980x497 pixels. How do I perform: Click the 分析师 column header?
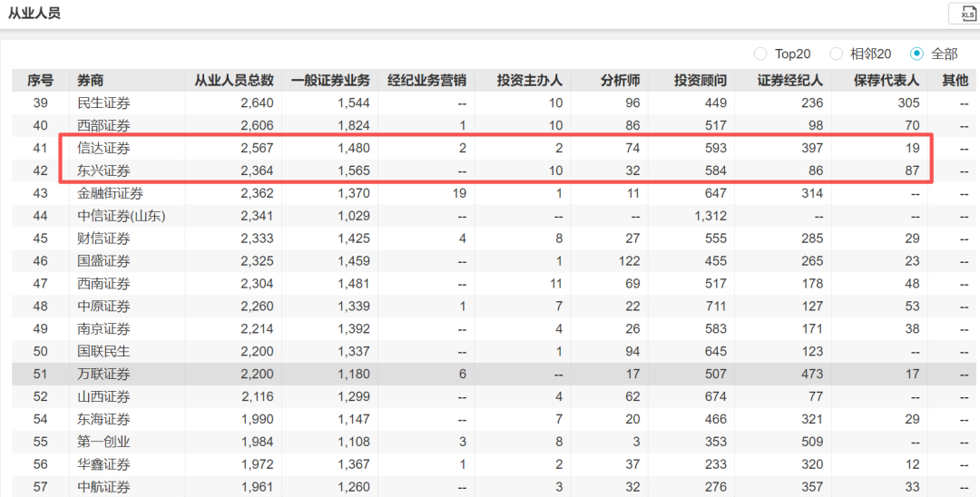(621, 81)
